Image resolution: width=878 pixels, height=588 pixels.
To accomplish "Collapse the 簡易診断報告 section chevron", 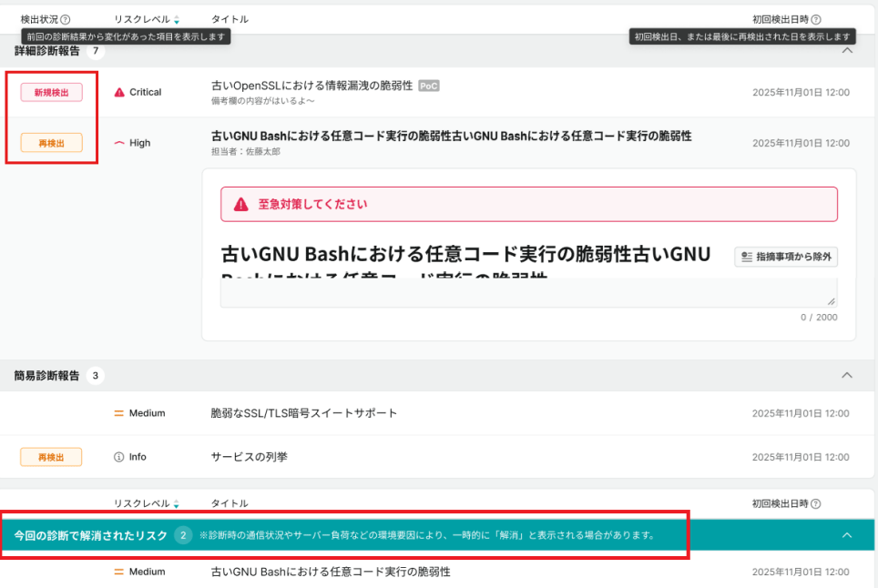I will click(x=847, y=375).
